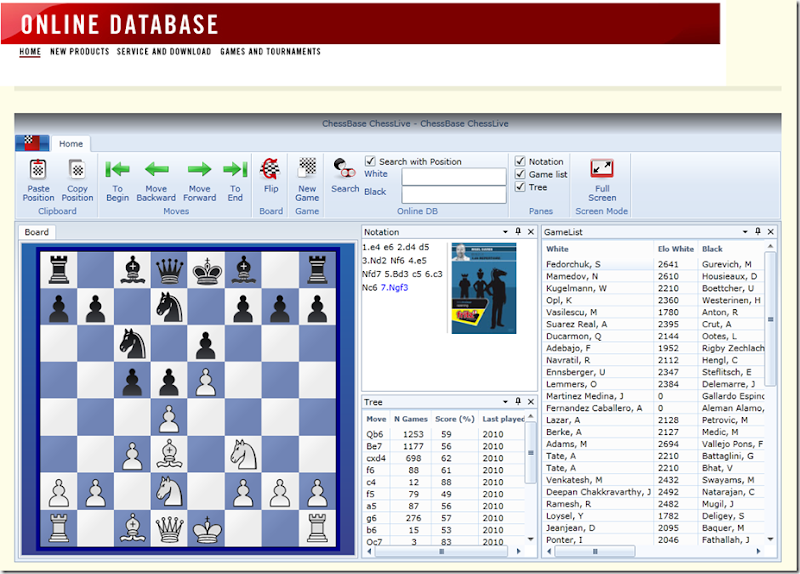Toggle the Search with Position checkbox

371,161
